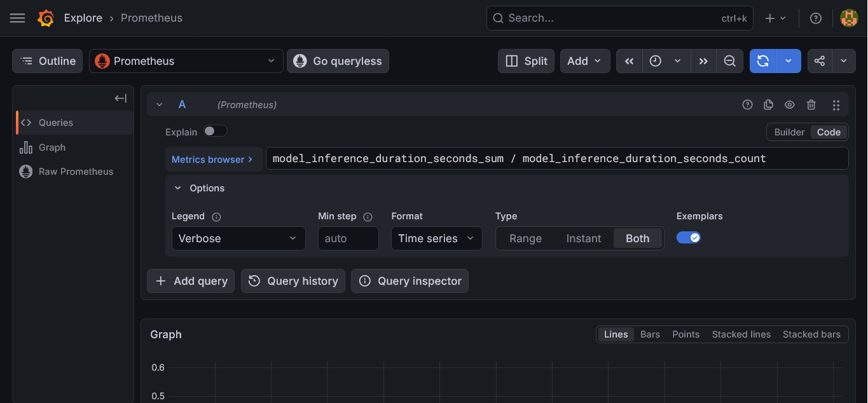Click the Outline button
868x403 pixels.
48,61
